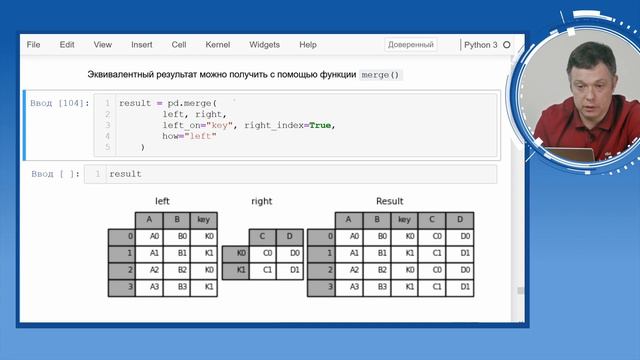Click the 'Result' table title

coord(389,201)
